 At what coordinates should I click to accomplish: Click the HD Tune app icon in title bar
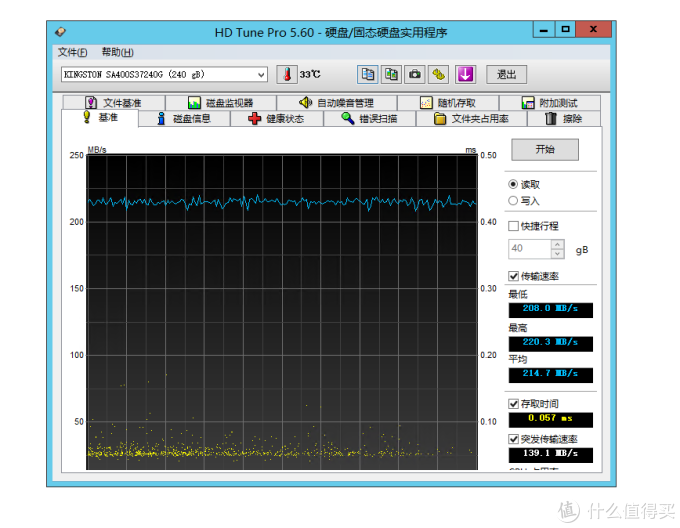click(x=60, y=32)
